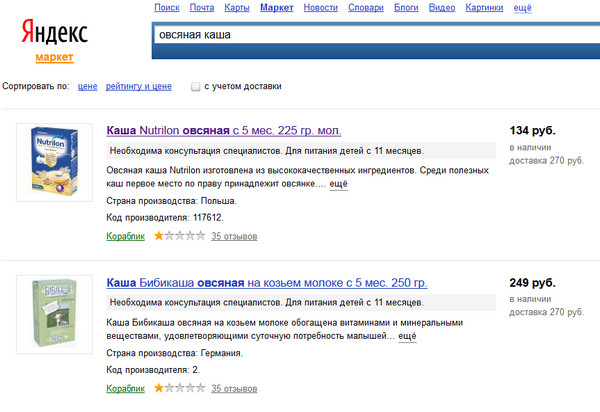The image size is (600, 412).
Task: Click the search field containing 'овсяная каша'
Action: tap(370, 35)
